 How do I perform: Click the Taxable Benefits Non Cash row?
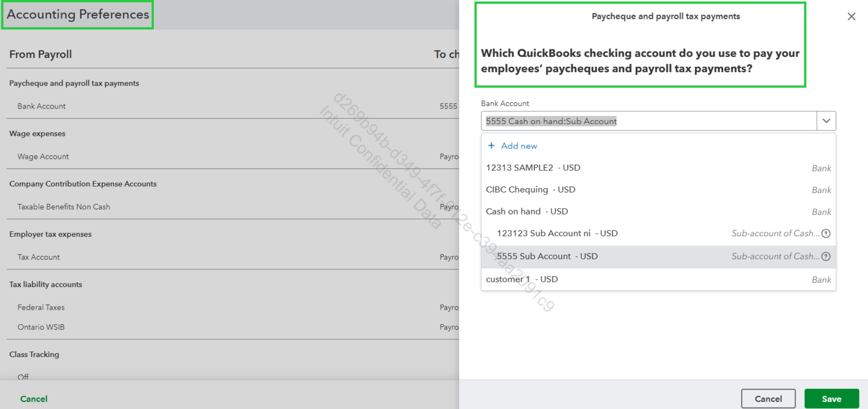pos(232,207)
